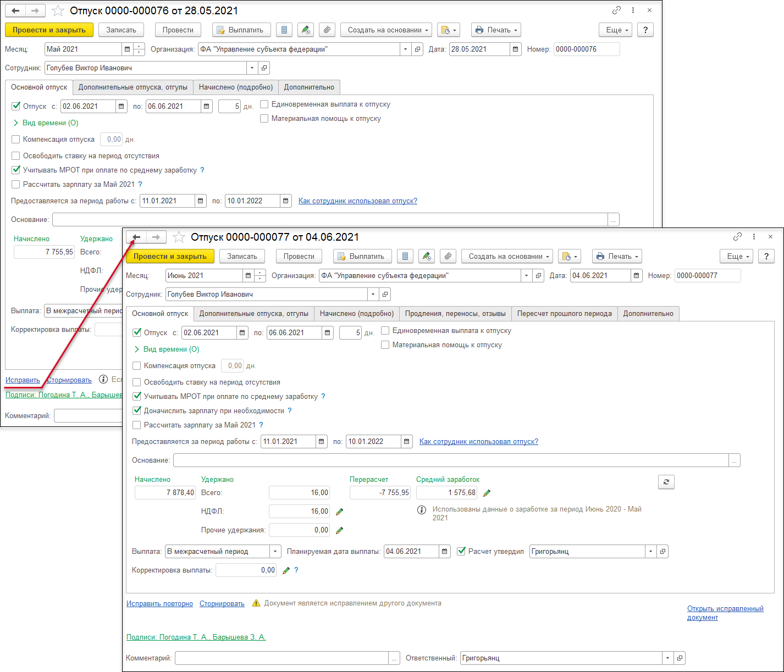
Task: Open calendar for Дата 04.06.2021 field
Action: [637, 275]
